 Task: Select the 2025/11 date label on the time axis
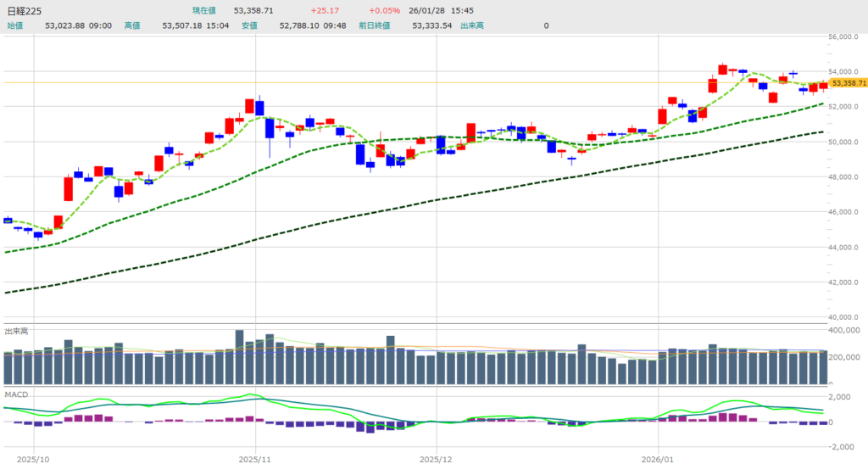coord(256,458)
